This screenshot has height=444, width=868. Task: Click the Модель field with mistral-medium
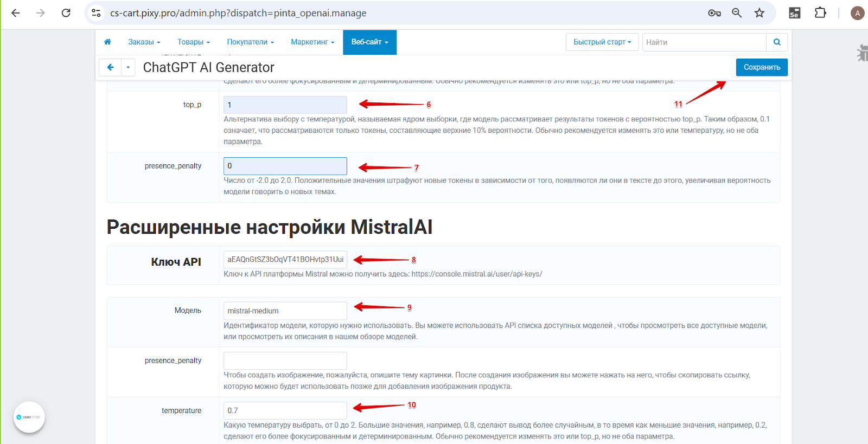tap(285, 311)
